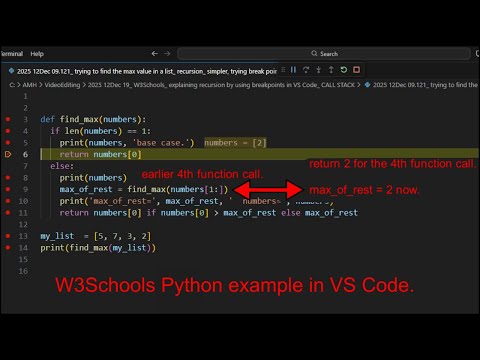480x360 pixels.
Task: Toggle the breakpoint on line 9
Action: point(8,189)
